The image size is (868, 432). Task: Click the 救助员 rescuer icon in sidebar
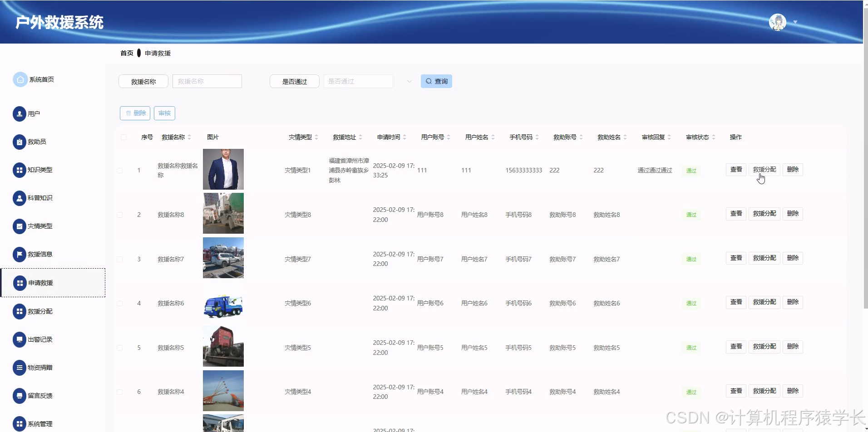(x=20, y=142)
